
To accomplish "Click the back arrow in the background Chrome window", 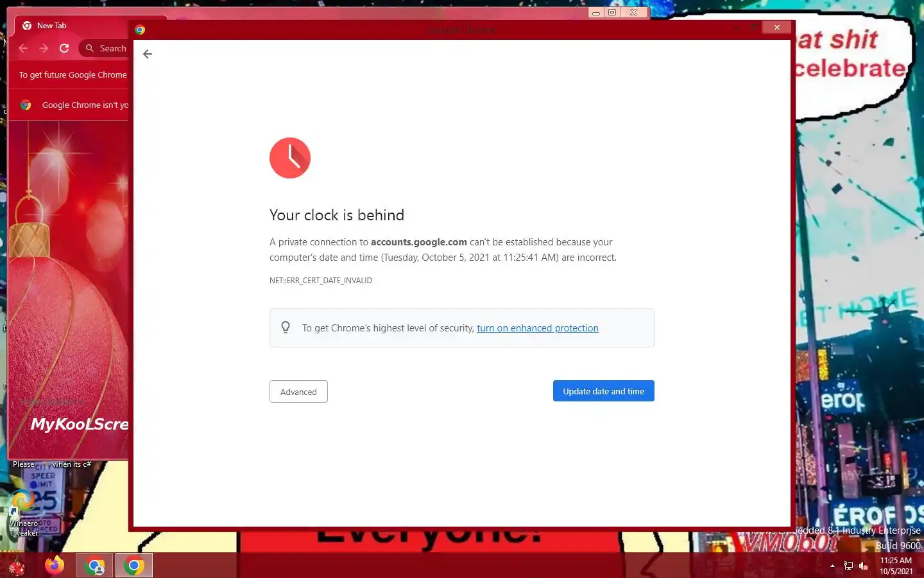I will coord(23,48).
